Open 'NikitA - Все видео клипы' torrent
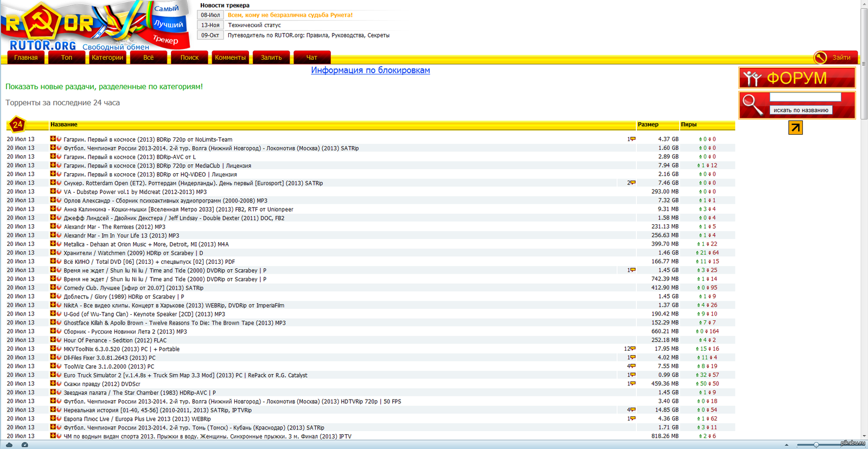Screen dimensions: 868x449 click(x=174, y=305)
